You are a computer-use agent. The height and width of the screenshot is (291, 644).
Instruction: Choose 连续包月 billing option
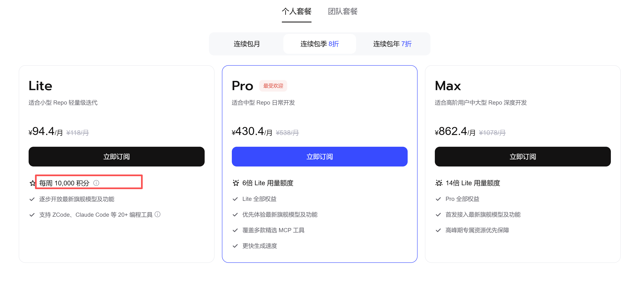coord(247,44)
